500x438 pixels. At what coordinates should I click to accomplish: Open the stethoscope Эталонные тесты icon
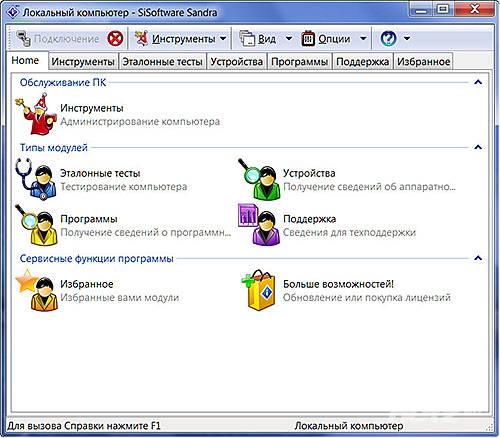36,179
